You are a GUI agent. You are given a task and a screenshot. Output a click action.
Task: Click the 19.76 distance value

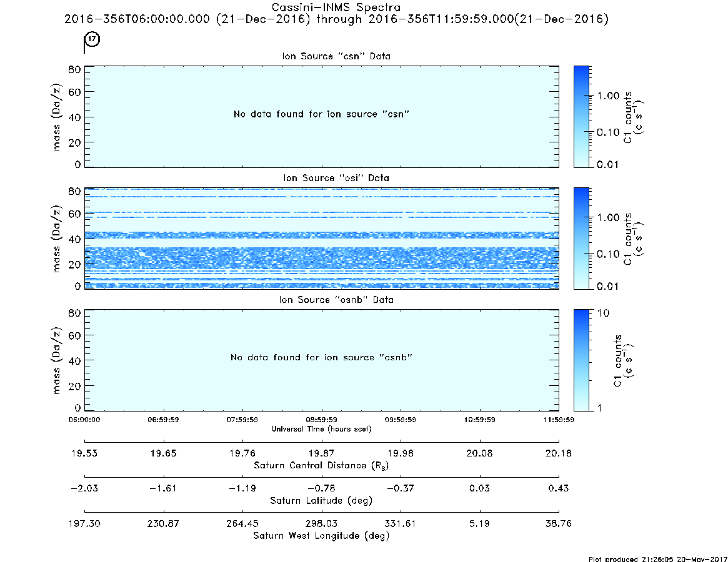pyautogui.click(x=242, y=453)
